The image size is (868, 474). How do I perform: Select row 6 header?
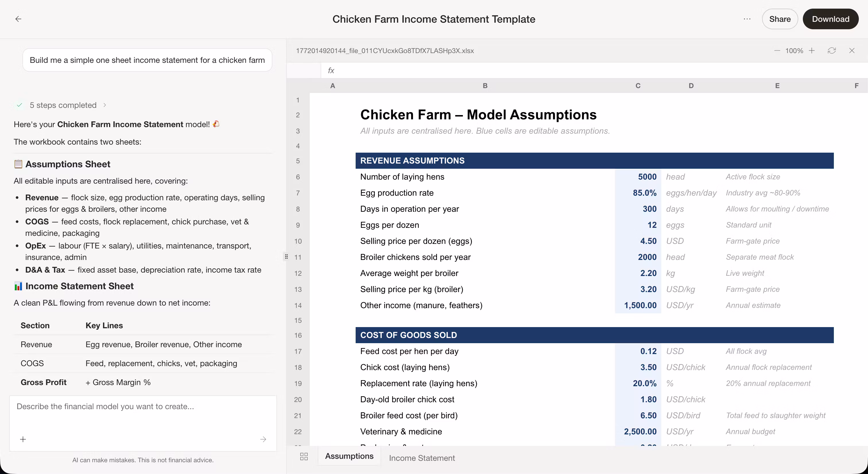click(x=298, y=177)
